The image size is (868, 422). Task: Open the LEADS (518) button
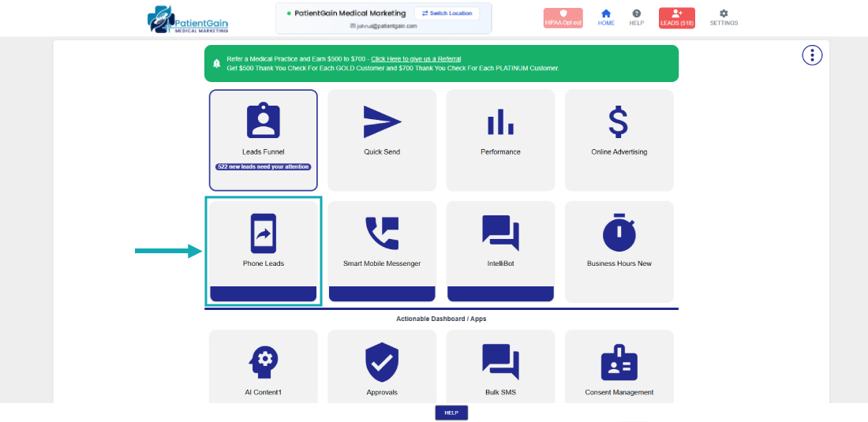pos(676,18)
